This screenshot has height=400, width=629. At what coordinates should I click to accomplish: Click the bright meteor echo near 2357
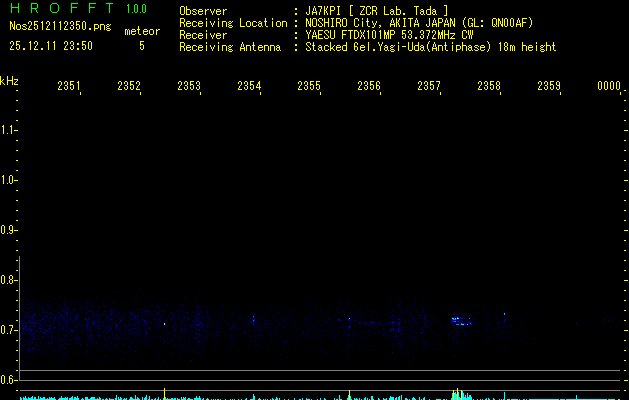pyautogui.click(x=461, y=321)
